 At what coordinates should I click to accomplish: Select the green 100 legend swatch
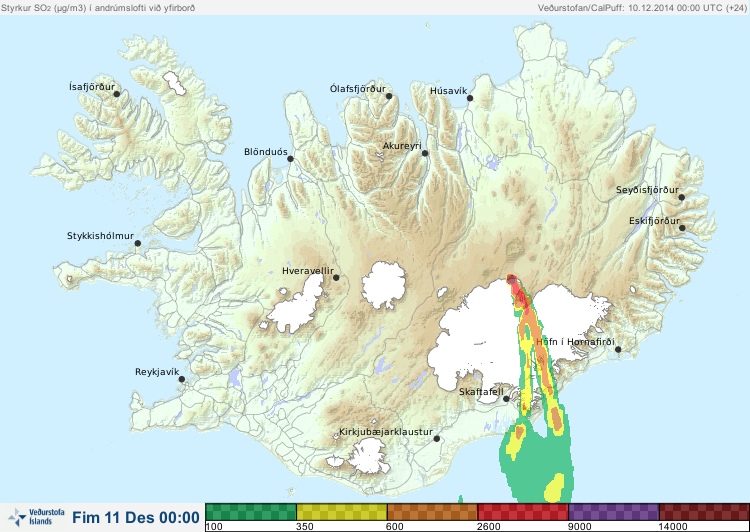click(251, 512)
